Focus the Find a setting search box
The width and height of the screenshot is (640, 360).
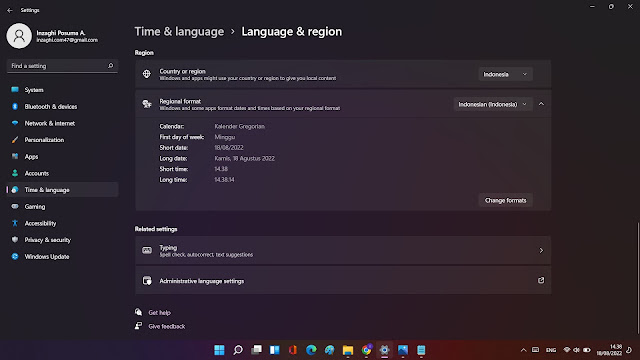62,66
